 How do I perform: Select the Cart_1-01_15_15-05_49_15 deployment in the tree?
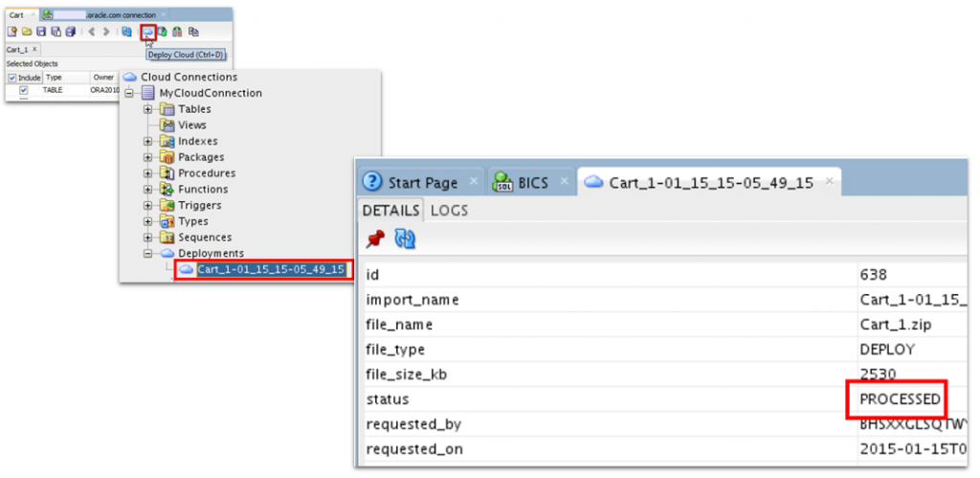270,269
